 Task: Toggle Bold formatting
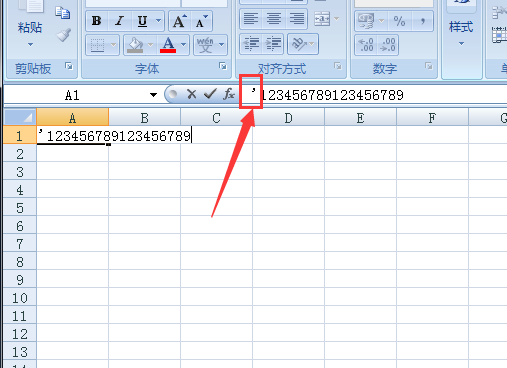point(97,21)
